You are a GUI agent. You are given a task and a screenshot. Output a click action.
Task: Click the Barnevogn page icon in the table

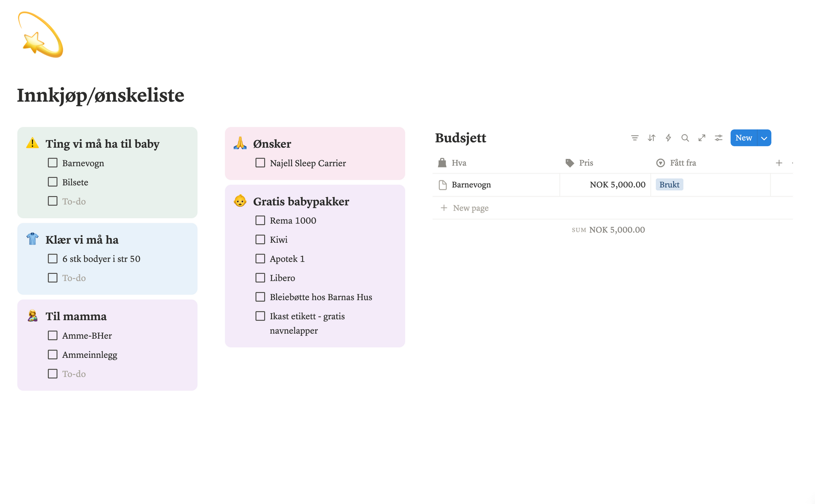[x=443, y=185]
